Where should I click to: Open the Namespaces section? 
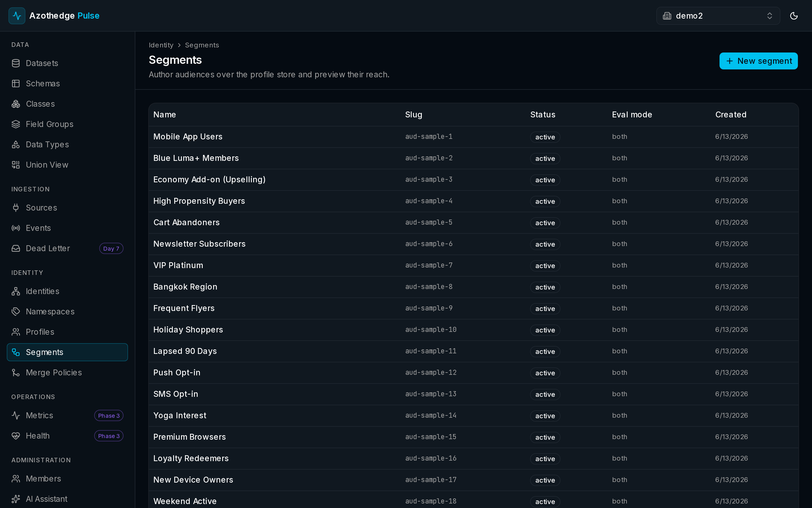[x=67, y=312]
